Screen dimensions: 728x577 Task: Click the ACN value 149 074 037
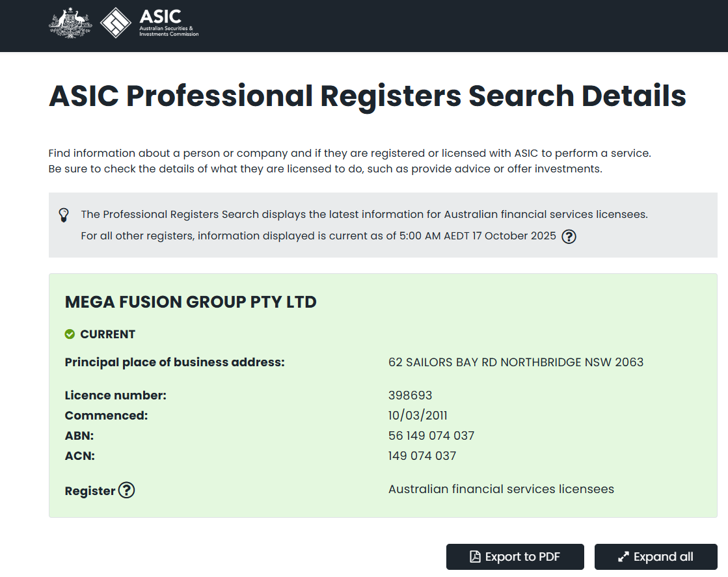pos(422,456)
